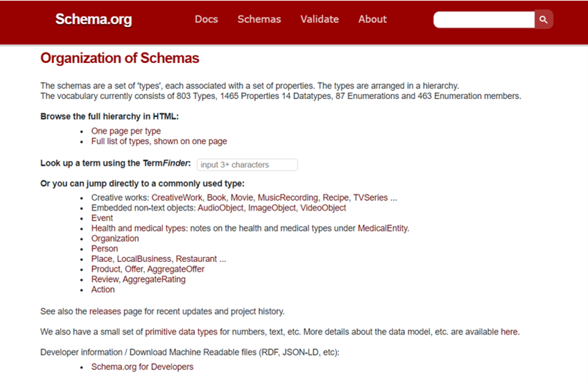Click the magnifier search button
This screenshot has width=588, height=386.
544,19
